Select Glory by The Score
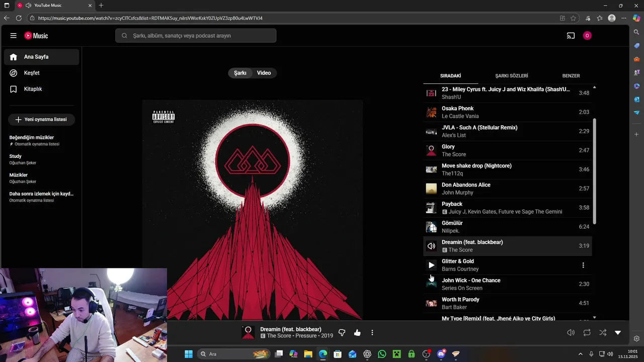Screen dimensions: 644x362 (508, 150)
